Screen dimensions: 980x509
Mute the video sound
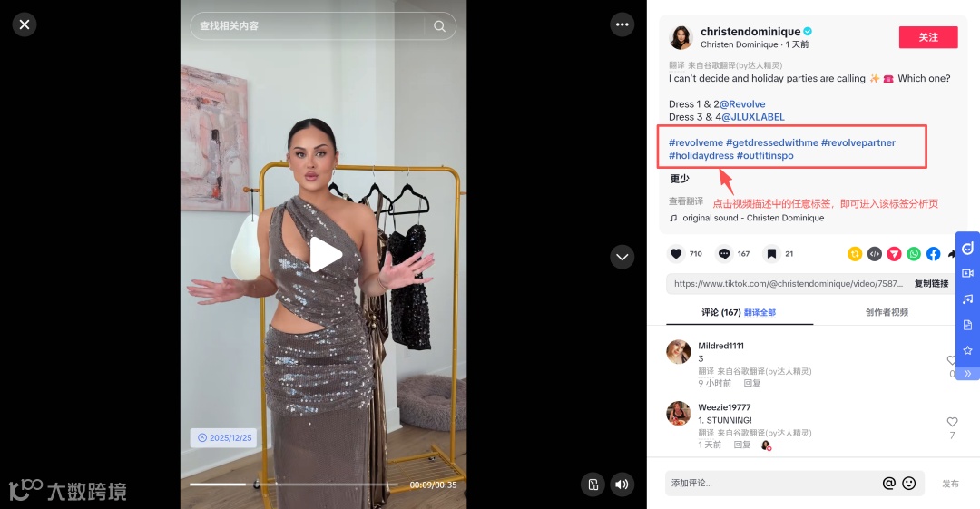pyautogui.click(x=622, y=485)
